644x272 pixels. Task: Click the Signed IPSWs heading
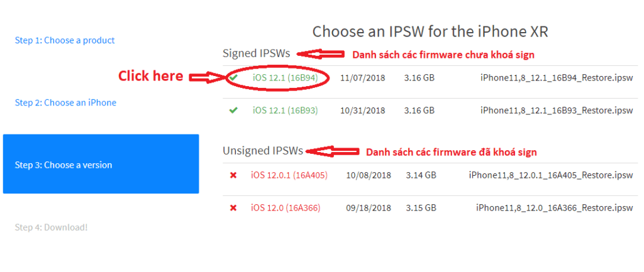point(256,53)
